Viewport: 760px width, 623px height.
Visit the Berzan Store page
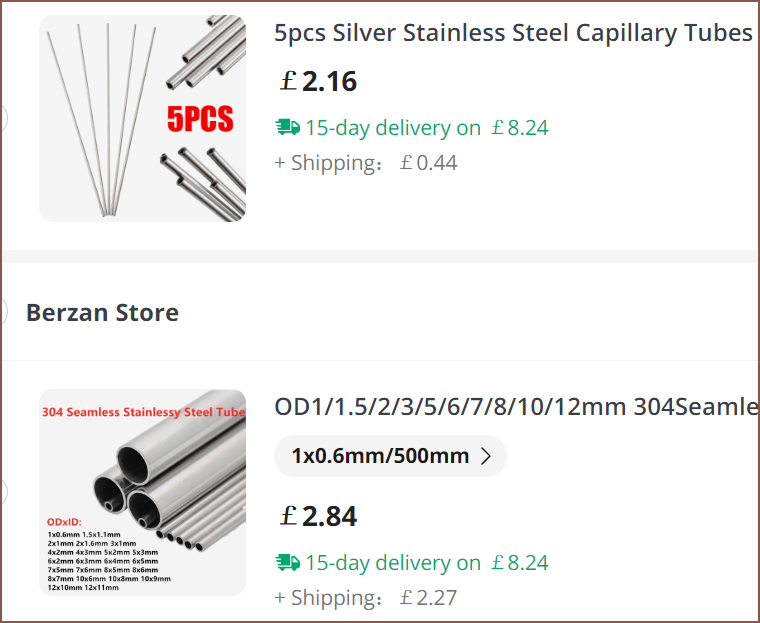coord(102,312)
